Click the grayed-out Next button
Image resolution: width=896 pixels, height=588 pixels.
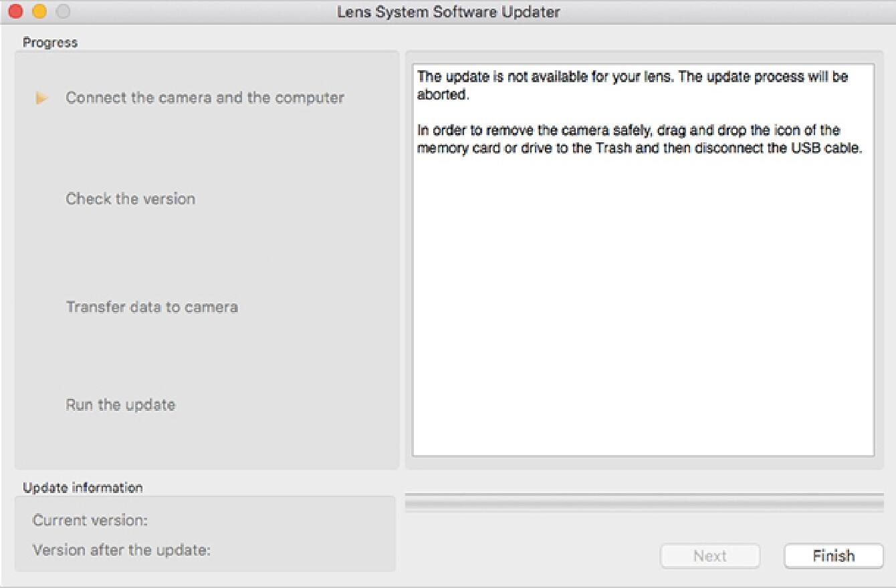pos(709,556)
